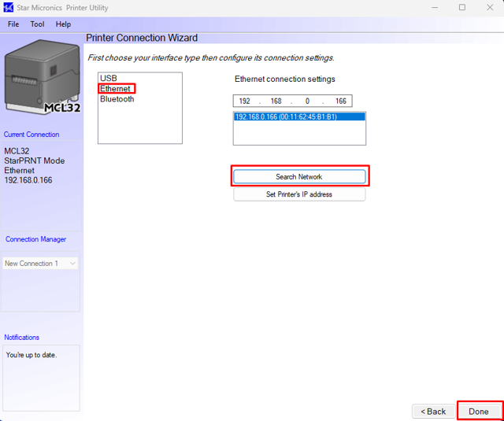Image resolution: width=504 pixels, height=421 pixels.
Task: Open the File menu
Action: (13, 24)
